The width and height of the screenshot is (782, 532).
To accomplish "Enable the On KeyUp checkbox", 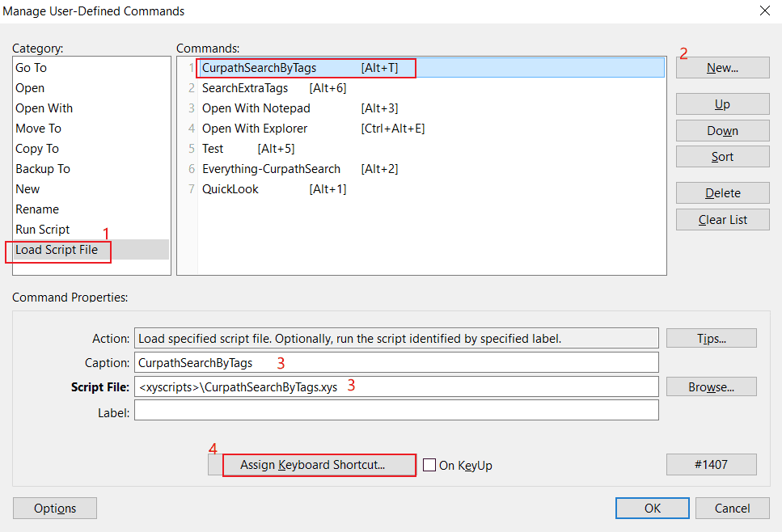I will pos(429,465).
